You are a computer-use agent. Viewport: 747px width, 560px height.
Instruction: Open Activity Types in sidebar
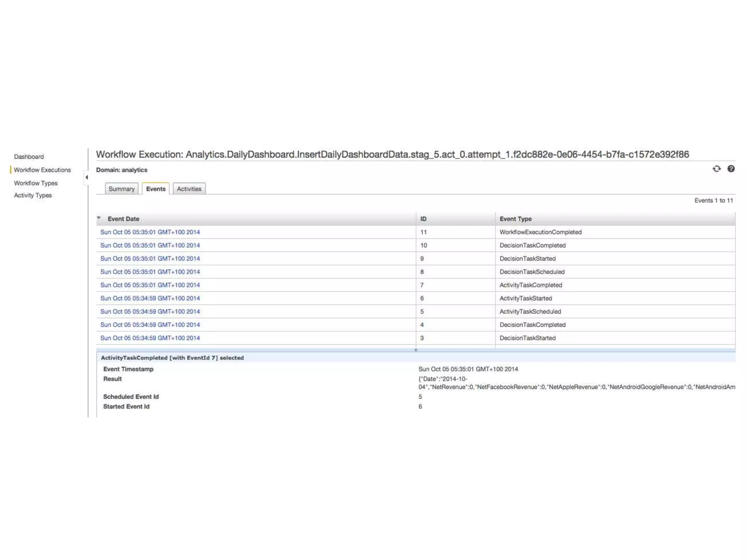[x=33, y=195]
